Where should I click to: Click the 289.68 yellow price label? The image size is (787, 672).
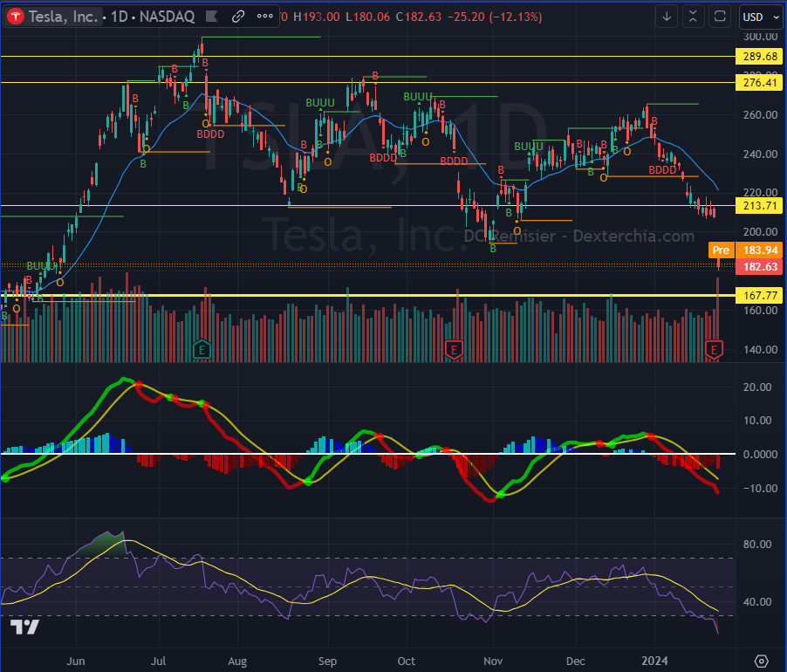tap(759, 56)
